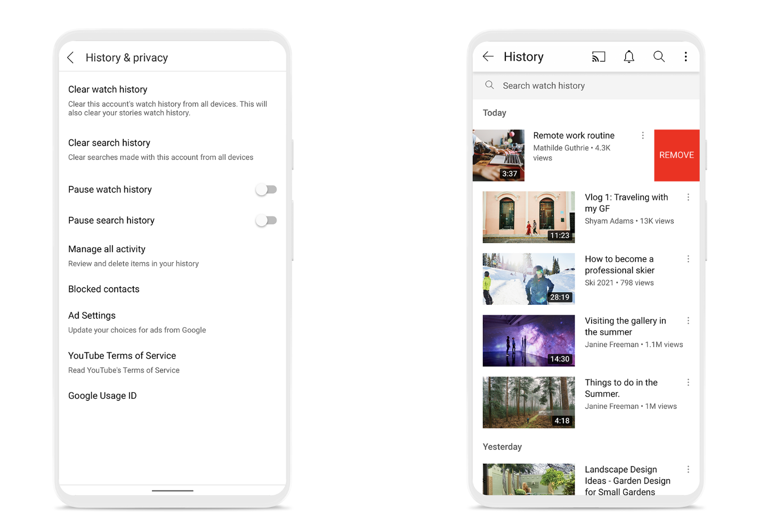Tap the search magnifier in History header
Viewport: 759px width, 532px height.
click(659, 57)
